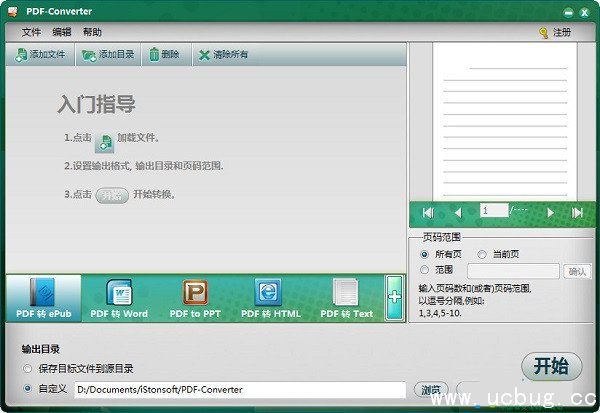
Task: Open the 帮助 (Help) menu
Action: click(92, 32)
